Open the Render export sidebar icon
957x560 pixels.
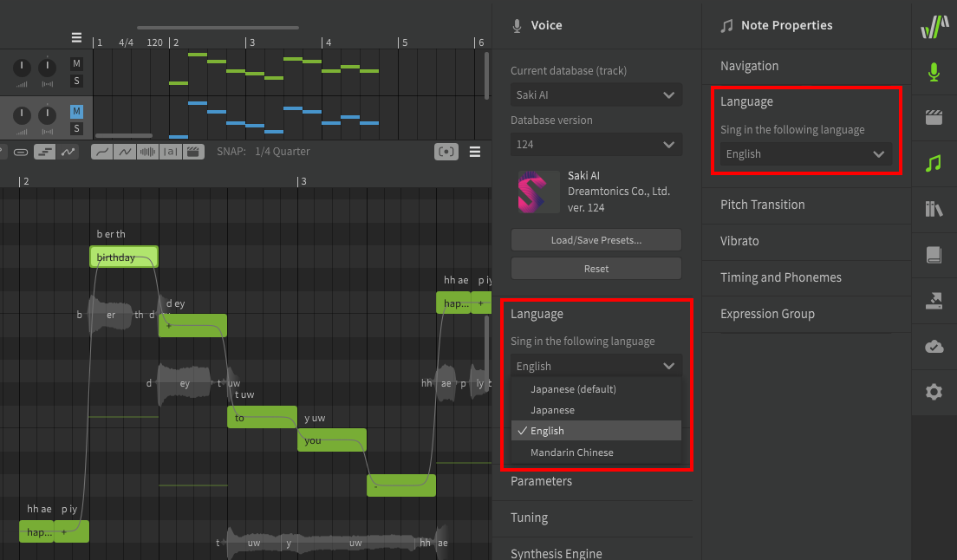pos(934,300)
